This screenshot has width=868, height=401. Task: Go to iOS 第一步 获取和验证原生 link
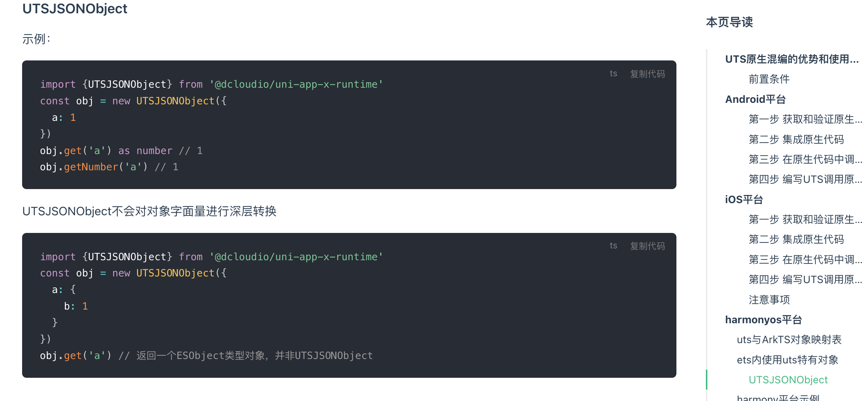pos(805,220)
